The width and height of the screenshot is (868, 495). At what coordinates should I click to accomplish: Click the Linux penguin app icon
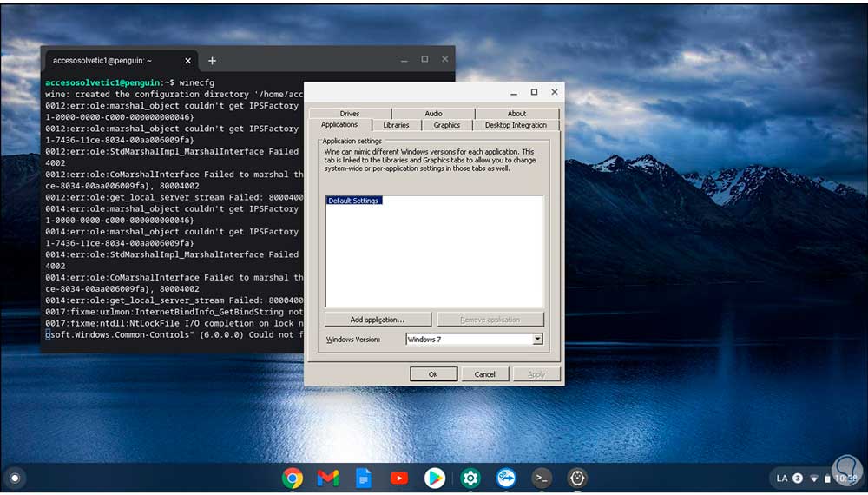[x=577, y=478]
